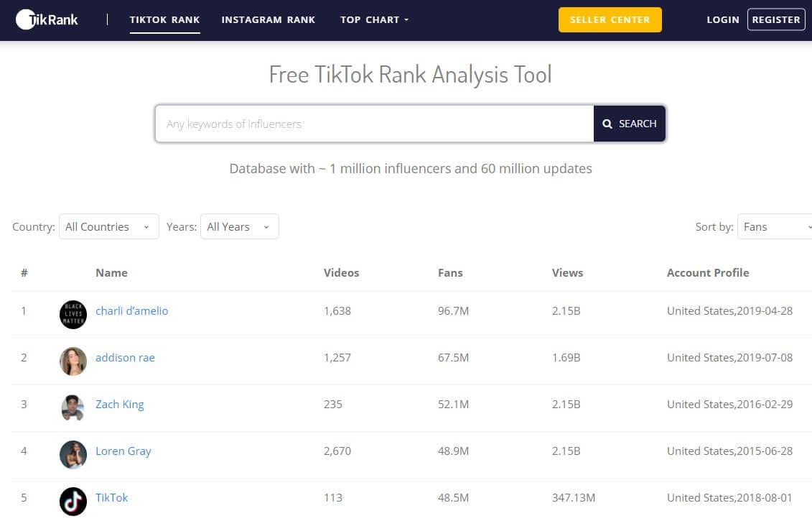The height and width of the screenshot is (521, 812).
Task: Open the All Years dropdown
Action: [x=239, y=226]
